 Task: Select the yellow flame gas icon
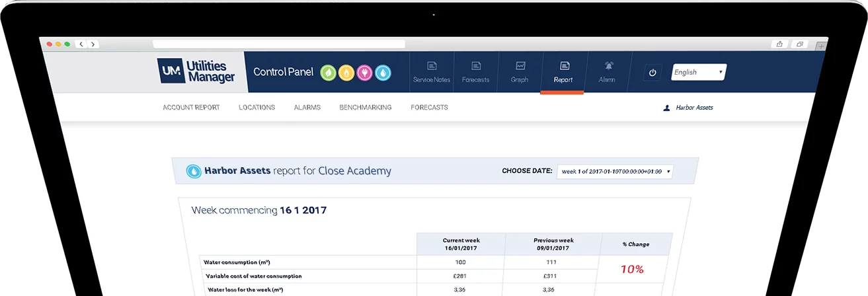346,72
